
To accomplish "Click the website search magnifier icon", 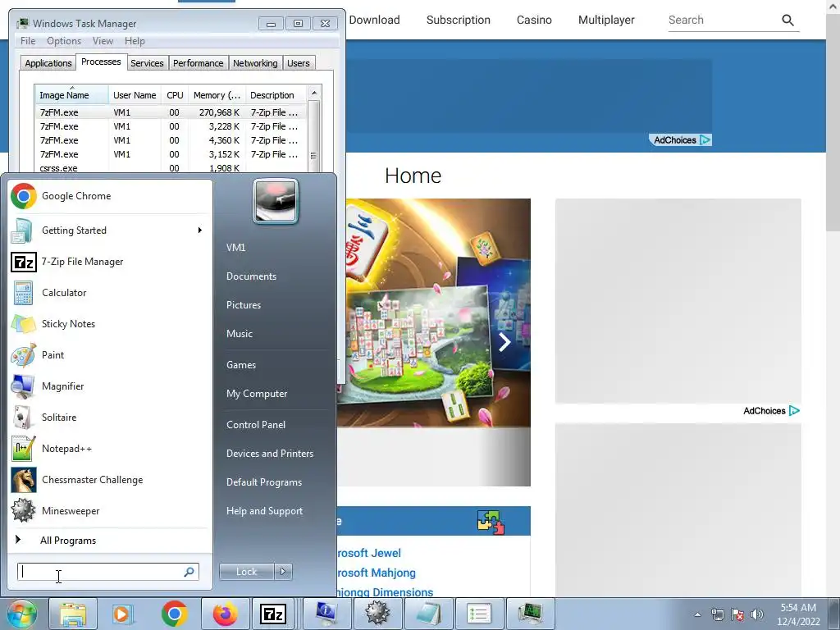I will click(787, 21).
